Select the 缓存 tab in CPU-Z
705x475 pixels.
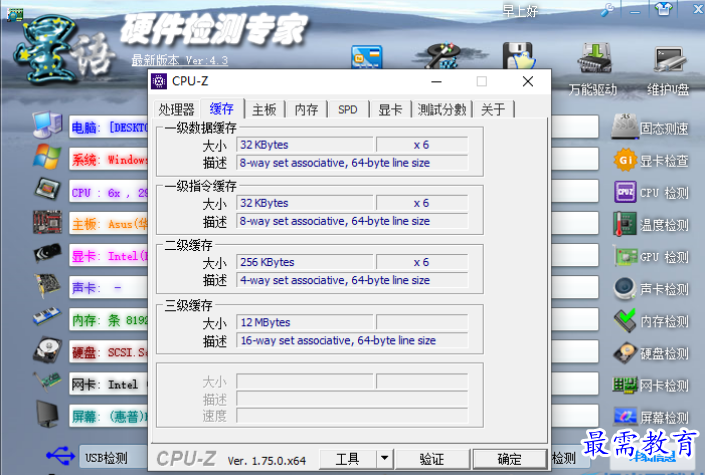click(x=222, y=108)
